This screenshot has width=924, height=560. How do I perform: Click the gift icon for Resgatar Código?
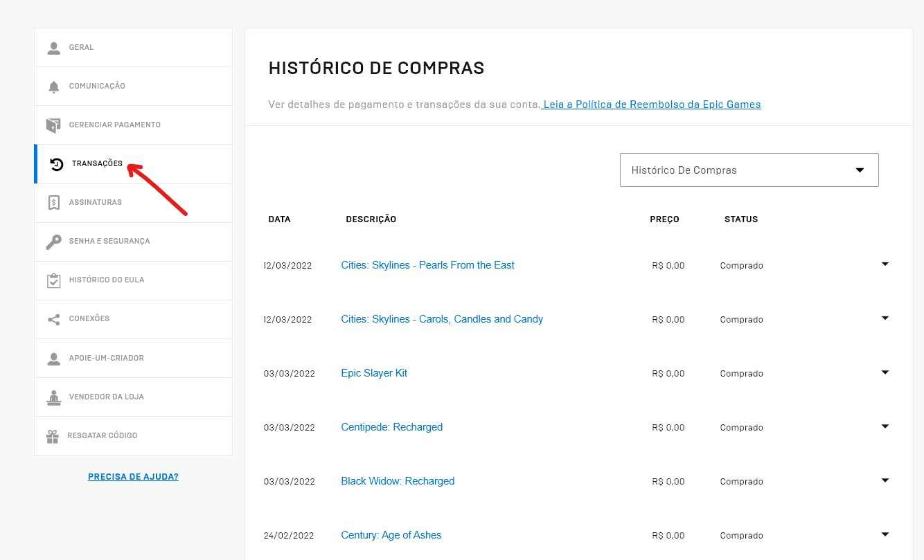(x=53, y=436)
